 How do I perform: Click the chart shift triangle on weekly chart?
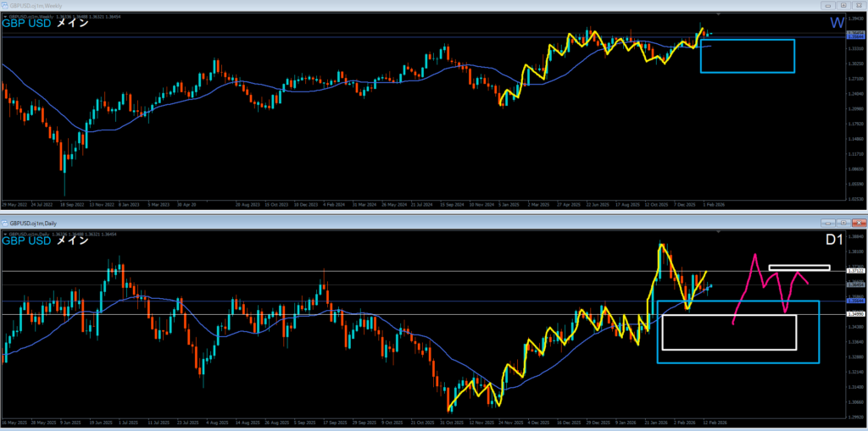coord(719,15)
